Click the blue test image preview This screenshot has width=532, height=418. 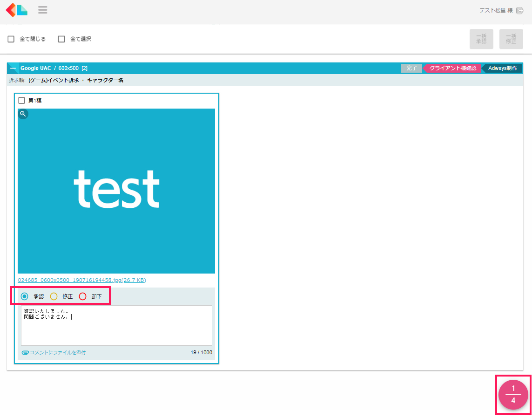(x=116, y=191)
